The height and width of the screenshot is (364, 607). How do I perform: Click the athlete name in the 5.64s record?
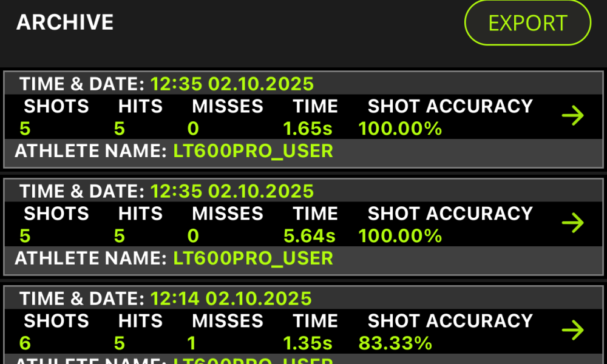coord(253,258)
